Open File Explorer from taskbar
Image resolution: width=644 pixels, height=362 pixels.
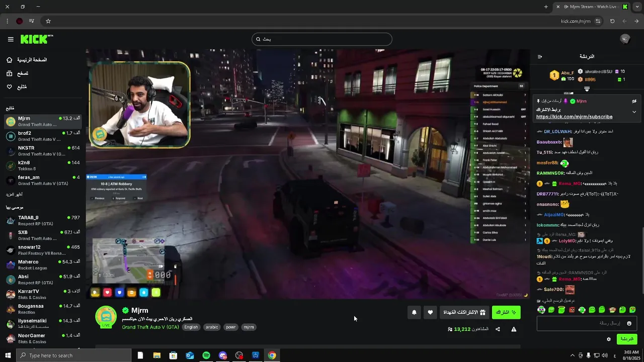[x=157, y=355]
